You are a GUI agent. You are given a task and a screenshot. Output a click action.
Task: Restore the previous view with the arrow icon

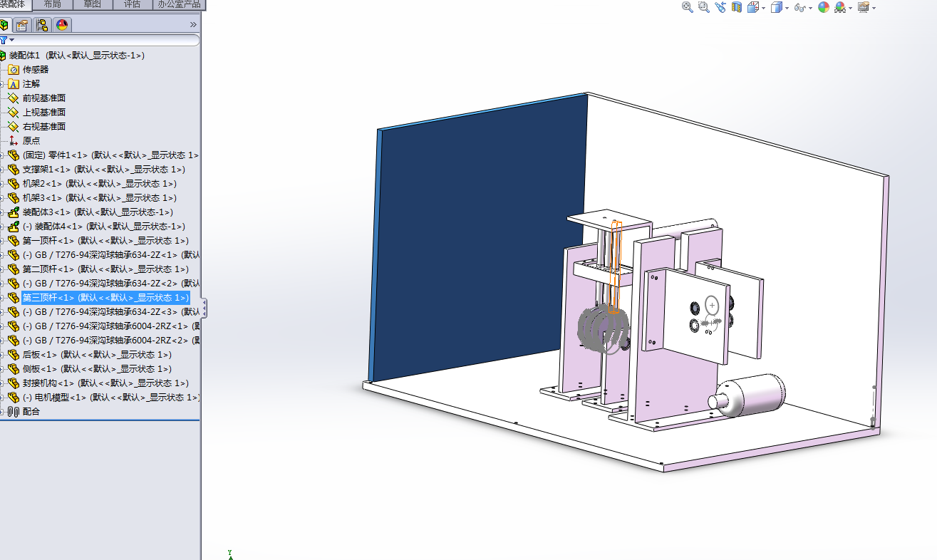720,7
